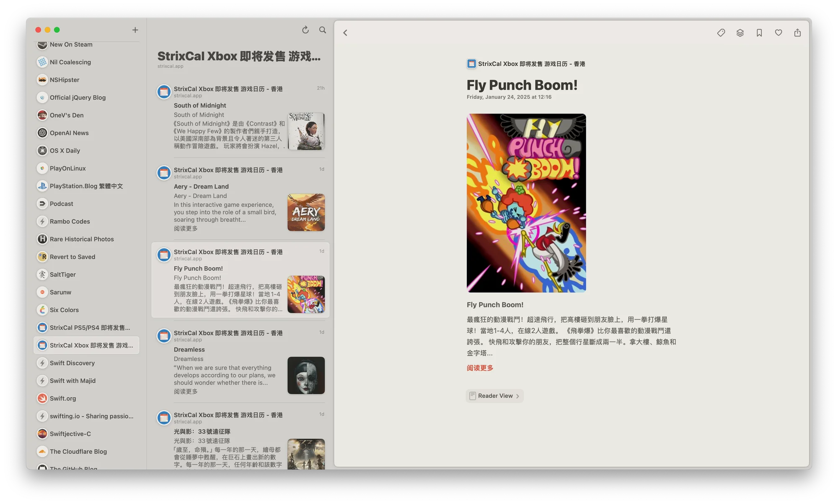
Task: Click the layers stack icon
Action: coord(740,33)
